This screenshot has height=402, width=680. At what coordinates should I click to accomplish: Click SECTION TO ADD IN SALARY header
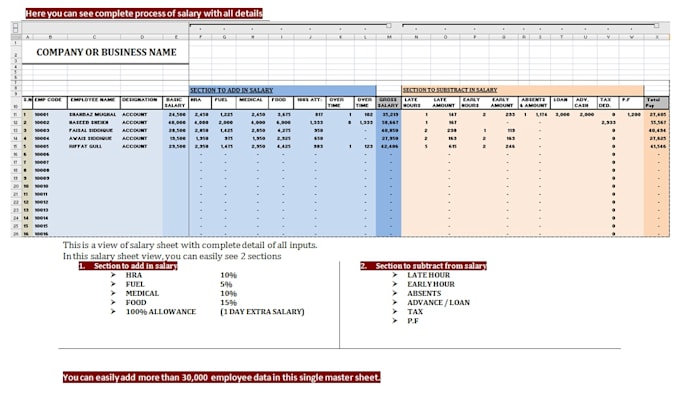(x=283, y=90)
